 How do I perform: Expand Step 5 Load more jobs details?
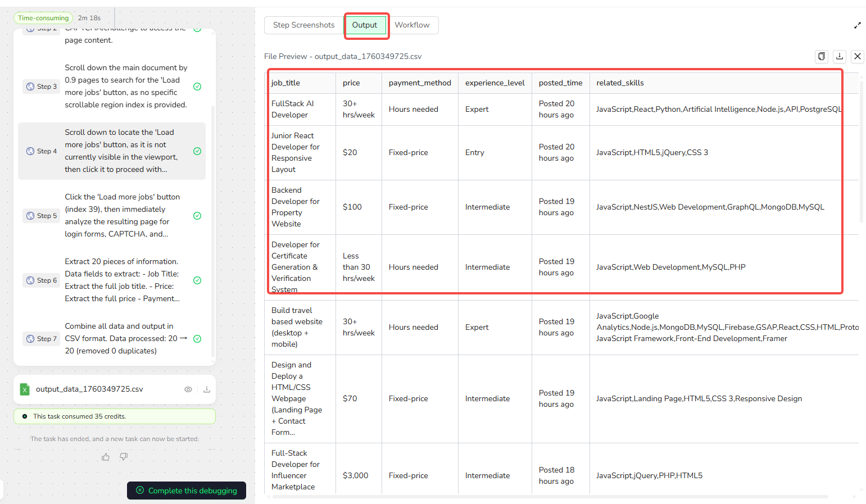(x=122, y=216)
